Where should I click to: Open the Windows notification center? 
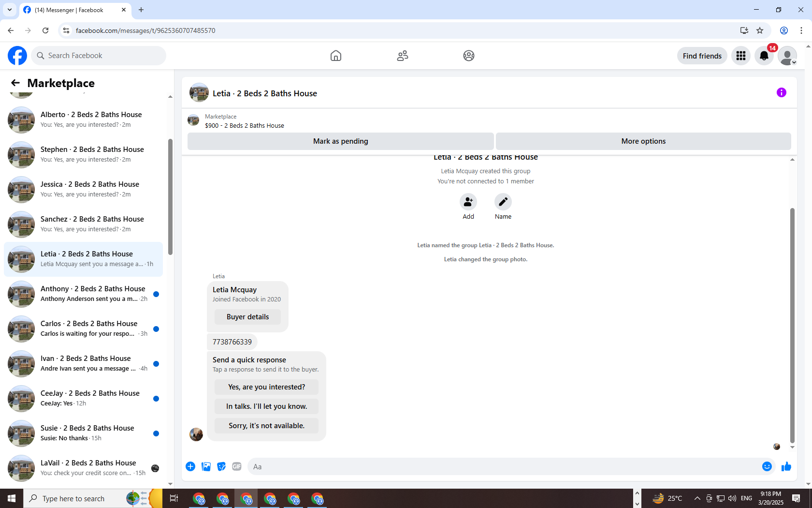(796, 498)
